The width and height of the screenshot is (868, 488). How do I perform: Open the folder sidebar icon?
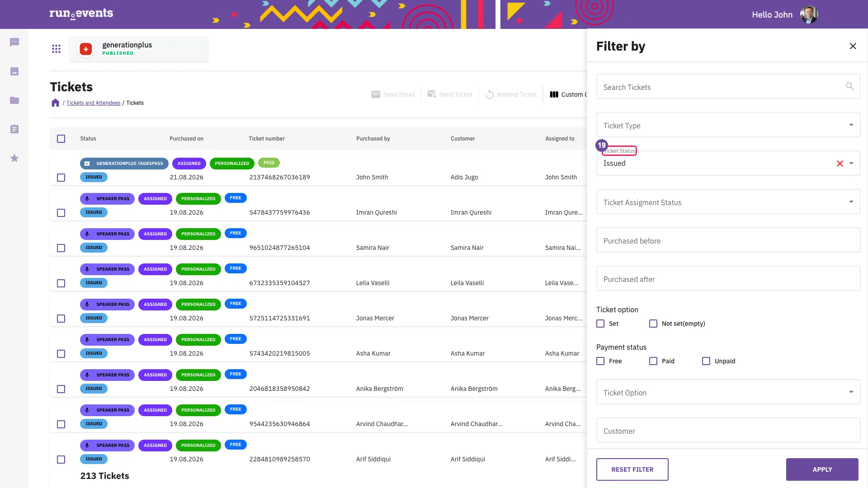coord(14,100)
